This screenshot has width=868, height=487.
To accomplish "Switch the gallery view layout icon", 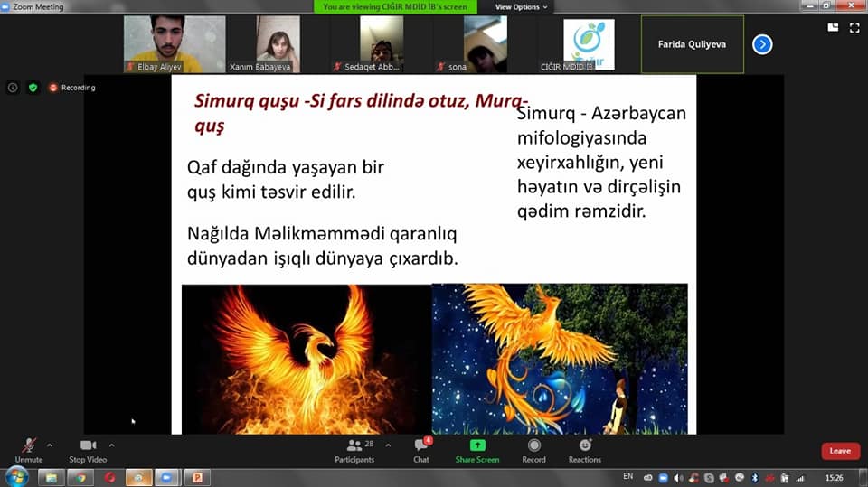I will (833, 28).
